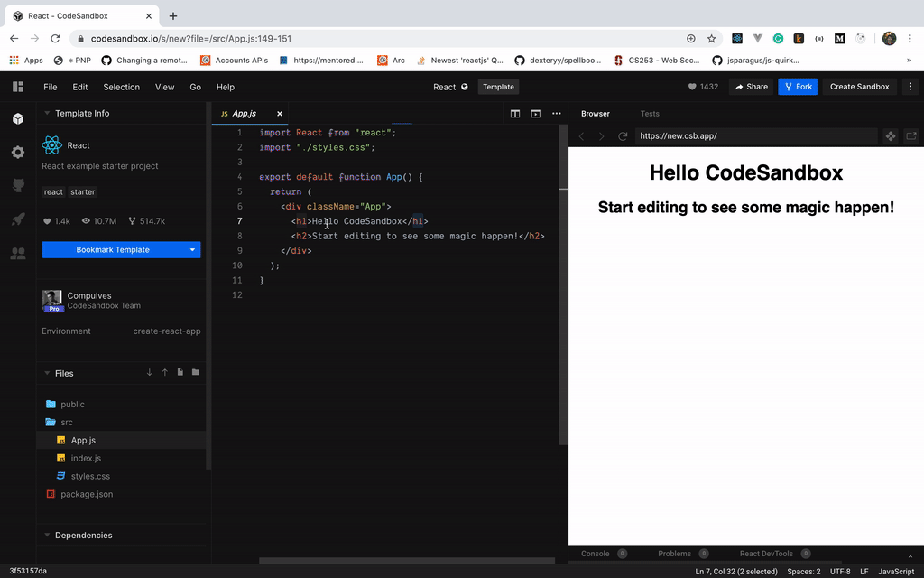Switch to the Tests tab
The width and height of the screenshot is (924, 578).
650,114
